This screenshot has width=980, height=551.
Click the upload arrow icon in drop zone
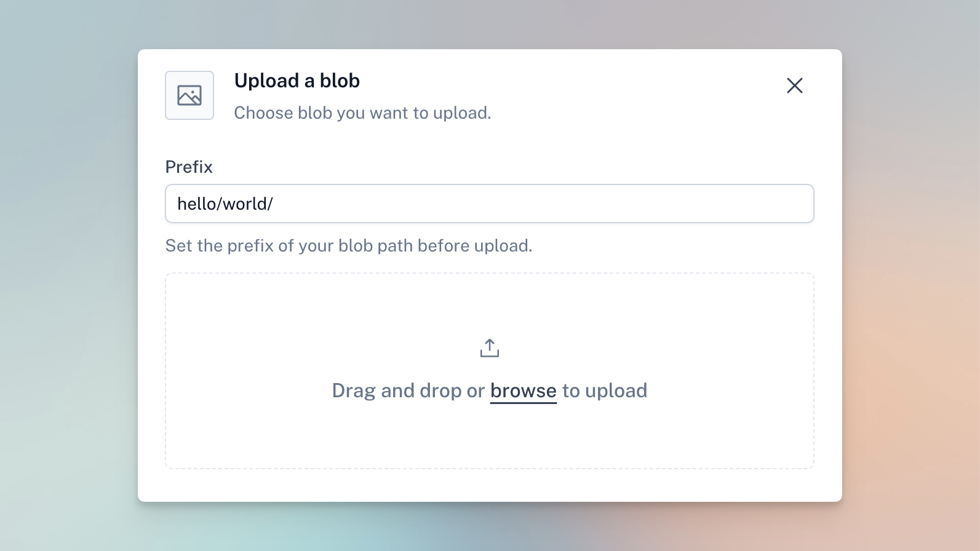(x=490, y=347)
